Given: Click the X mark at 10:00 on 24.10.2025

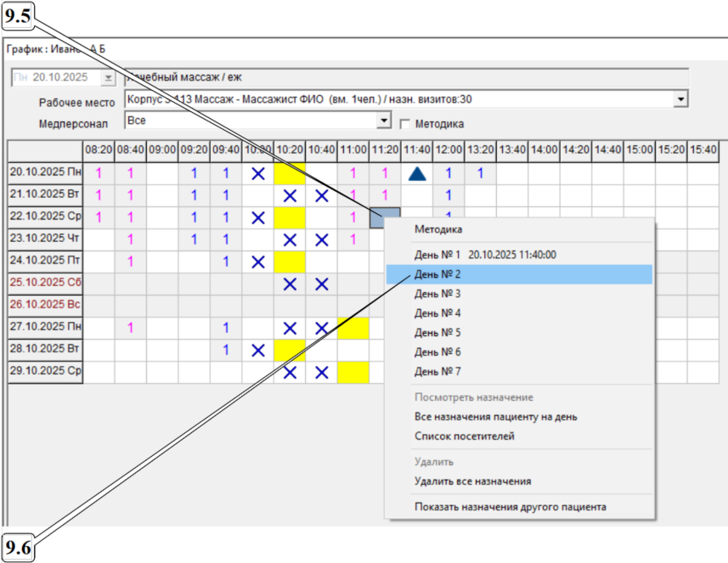Looking at the screenshot, I should (258, 262).
